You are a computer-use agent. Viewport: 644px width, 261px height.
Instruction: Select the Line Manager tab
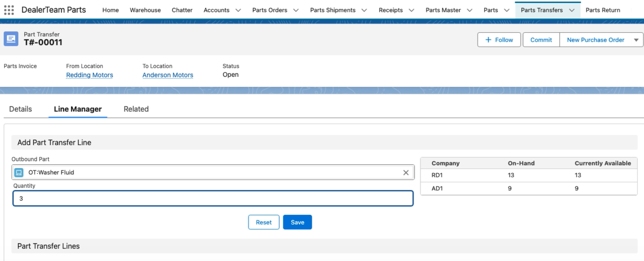pyautogui.click(x=78, y=109)
